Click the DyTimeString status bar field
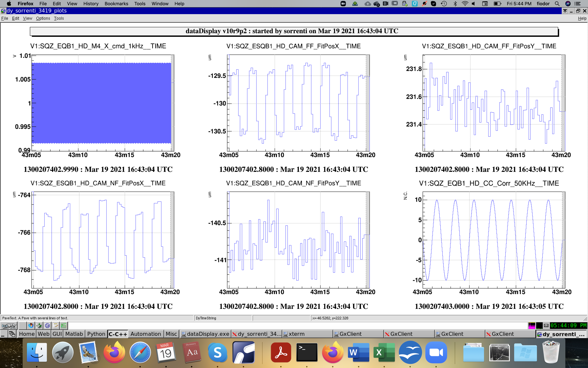Image resolution: width=588 pixels, height=368 pixels. pos(223,318)
